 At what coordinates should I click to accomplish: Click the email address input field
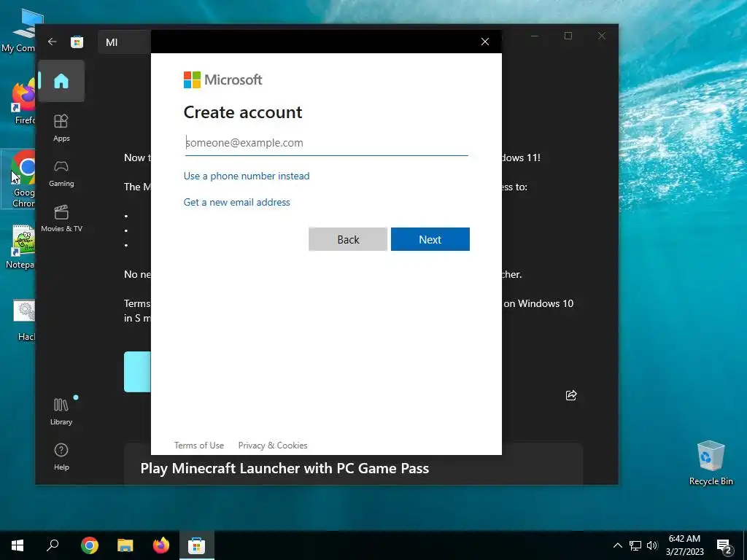(x=326, y=143)
